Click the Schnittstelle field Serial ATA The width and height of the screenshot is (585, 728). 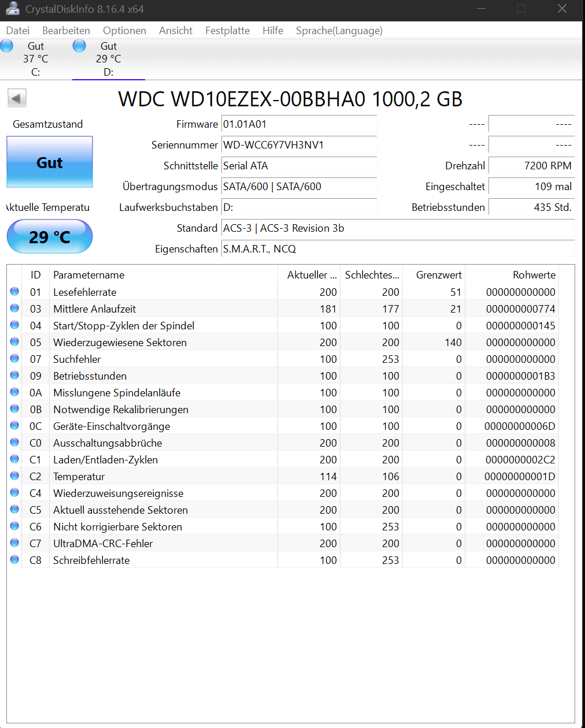click(299, 166)
